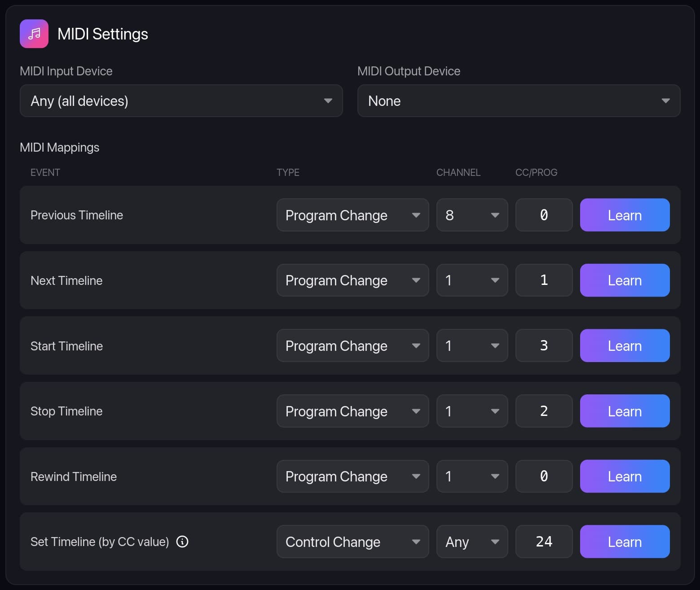Open the Next Timeline type dropdown
The width and height of the screenshot is (700, 590).
tap(353, 280)
